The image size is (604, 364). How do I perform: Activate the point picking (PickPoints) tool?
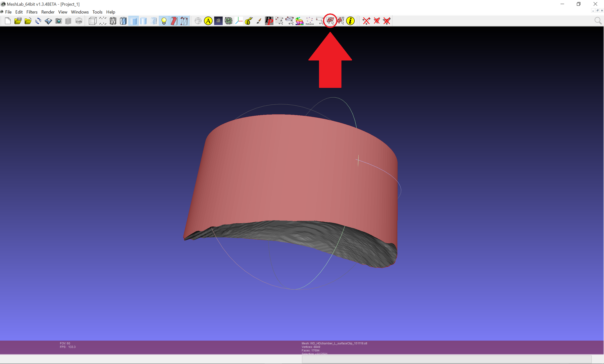pyautogui.click(x=269, y=21)
